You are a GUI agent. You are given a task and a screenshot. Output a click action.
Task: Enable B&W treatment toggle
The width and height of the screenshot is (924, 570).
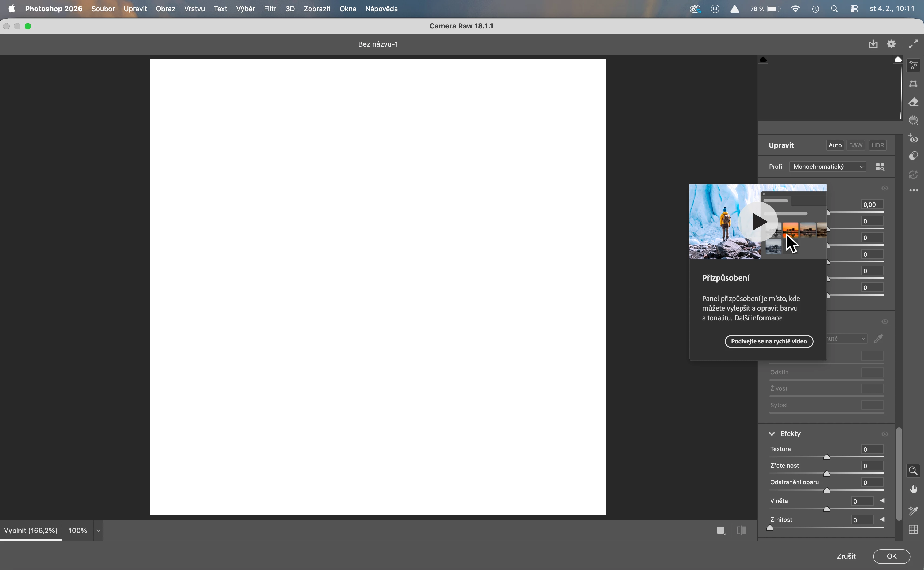(856, 145)
